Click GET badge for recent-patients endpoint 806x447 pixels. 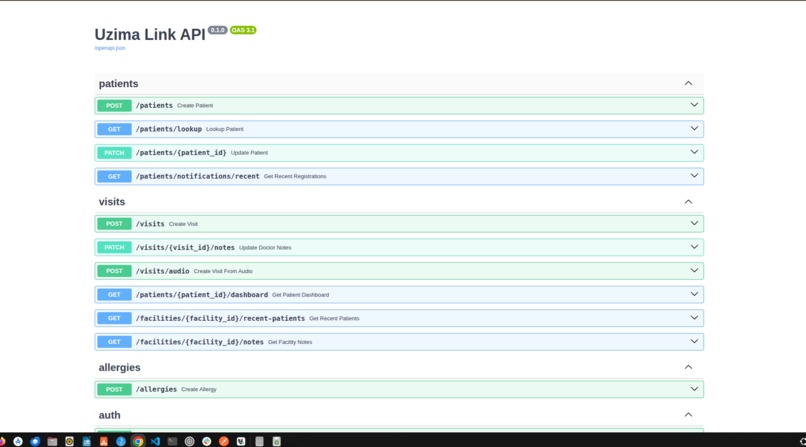[114, 318]
